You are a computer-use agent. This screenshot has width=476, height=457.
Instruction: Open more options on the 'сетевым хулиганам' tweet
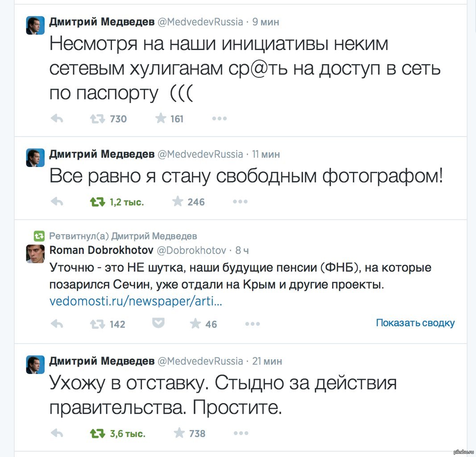pyautogui.click(x=219, y=119)
